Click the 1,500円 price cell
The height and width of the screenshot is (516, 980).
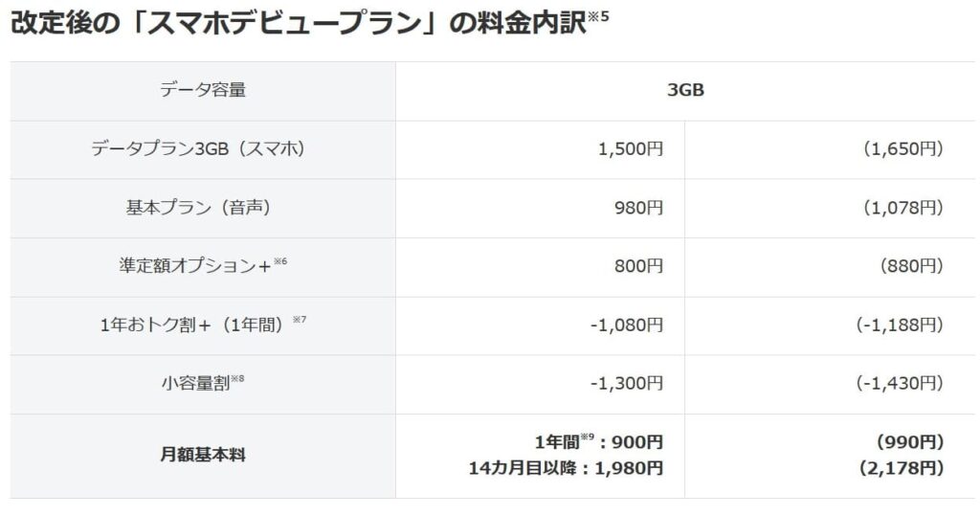tap(630, 149)
